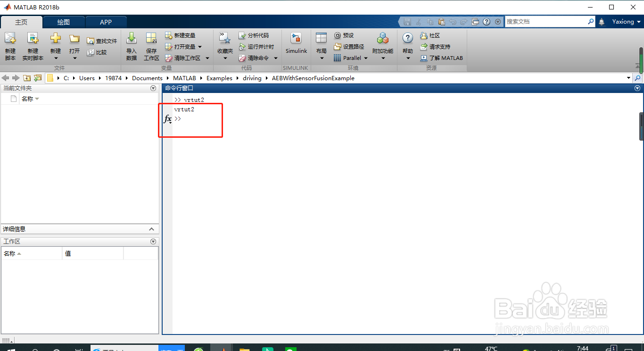This screenshot has width=644, height=351.
Task: Click the address bar folder search icon
Action: (638, 78)
